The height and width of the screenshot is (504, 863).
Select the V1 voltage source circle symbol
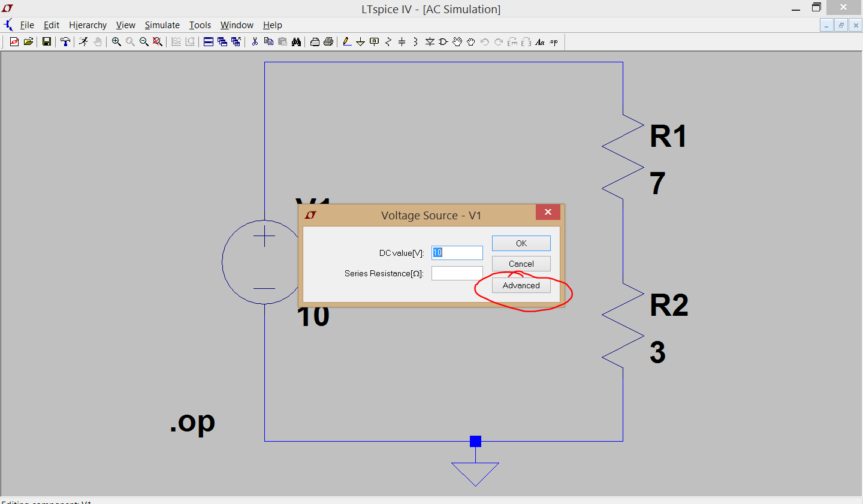tap(261, 262)
